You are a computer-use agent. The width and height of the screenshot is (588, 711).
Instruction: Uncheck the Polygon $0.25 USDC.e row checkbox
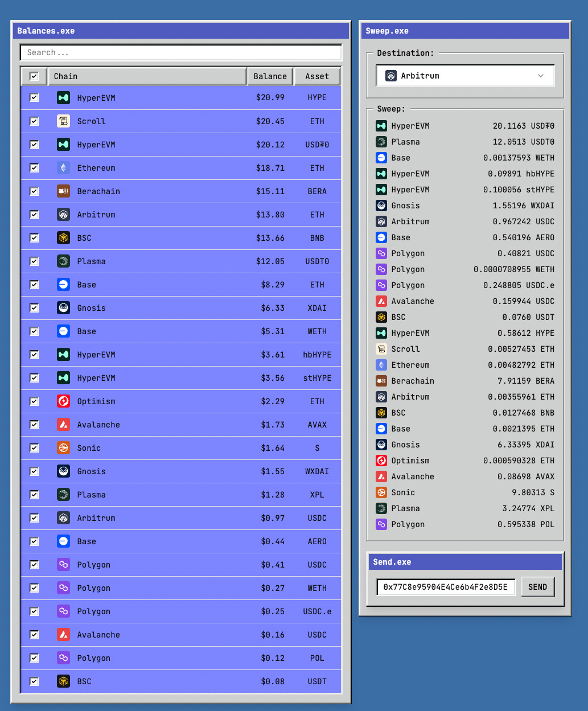click(x=34, y=611)
